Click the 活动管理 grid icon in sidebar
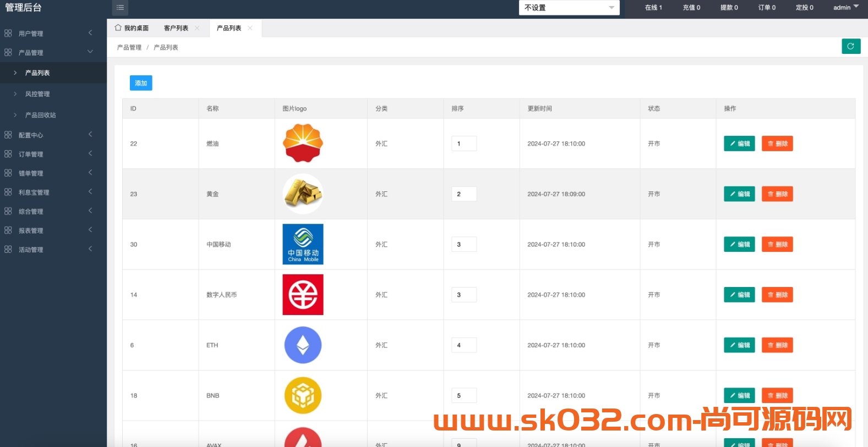Image resolution: width=868 pixels, height=447 pixels. (x=8, y=249)
